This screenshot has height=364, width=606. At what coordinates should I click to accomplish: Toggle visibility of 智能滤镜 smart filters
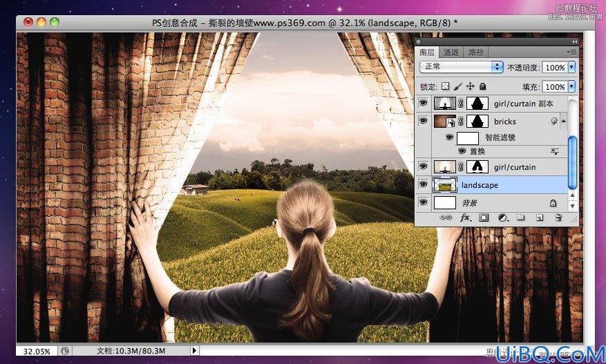click(x=449, y=137)
